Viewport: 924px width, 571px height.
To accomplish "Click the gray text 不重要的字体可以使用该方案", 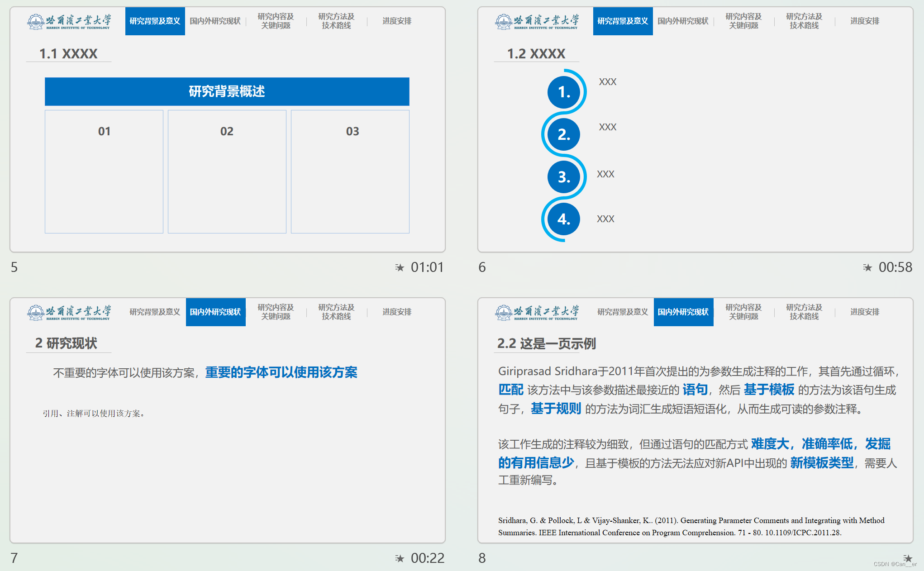I will (124, 373).
